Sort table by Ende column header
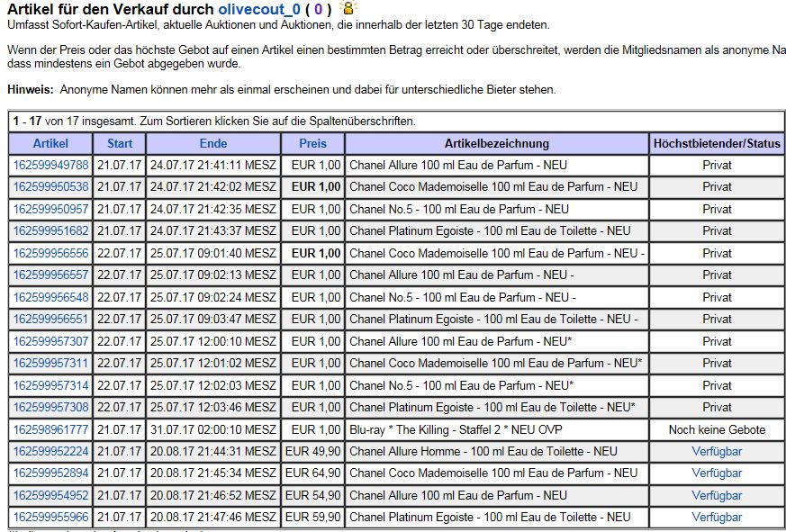The height and width of the screenshot is (532, 786). pyautogui.click(x=213, y=143)
